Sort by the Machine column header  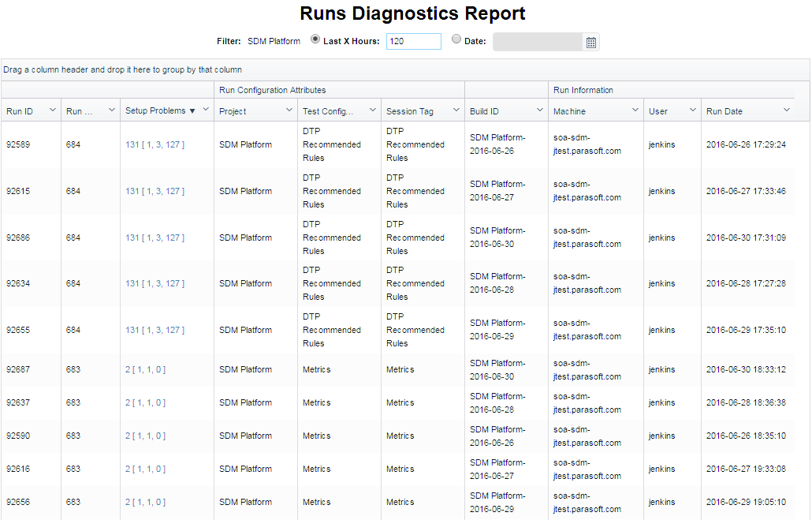(569, 111)
